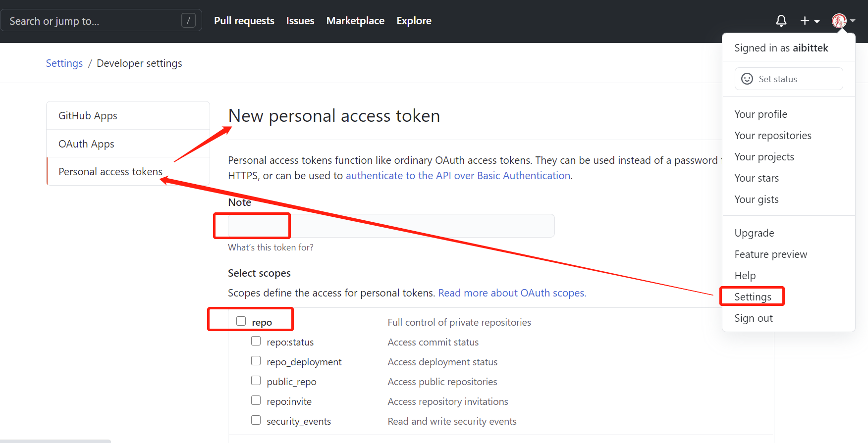Select the Personal access tokens sidebar tab
Screen dimensions: 868x443
click(x=110, y=171)
